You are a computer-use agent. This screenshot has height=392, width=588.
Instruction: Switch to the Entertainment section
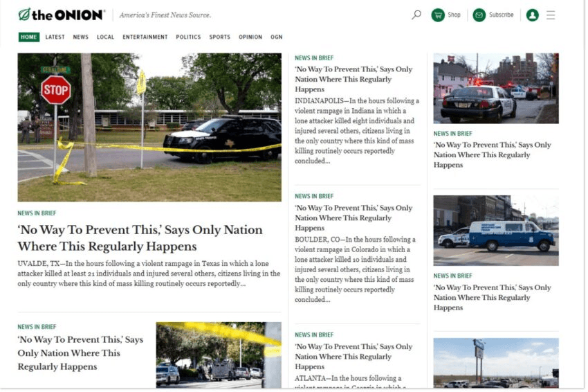click(x=145, y=37)
